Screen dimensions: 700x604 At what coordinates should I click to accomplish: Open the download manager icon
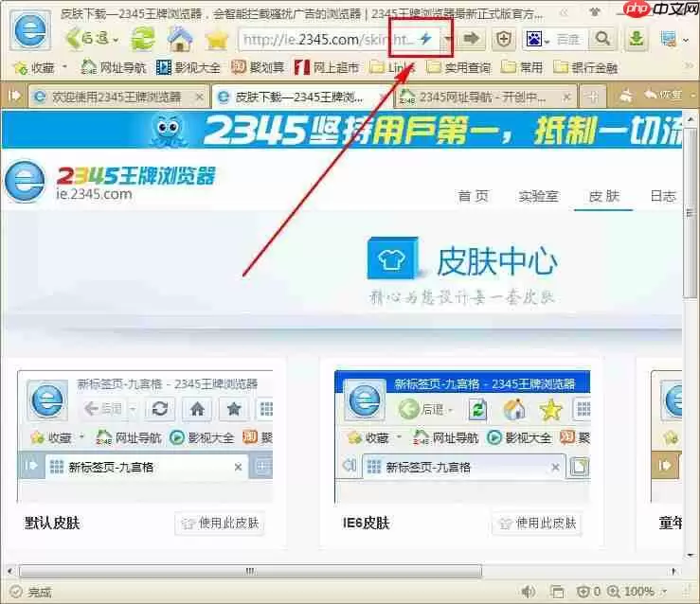pos(636,39)
